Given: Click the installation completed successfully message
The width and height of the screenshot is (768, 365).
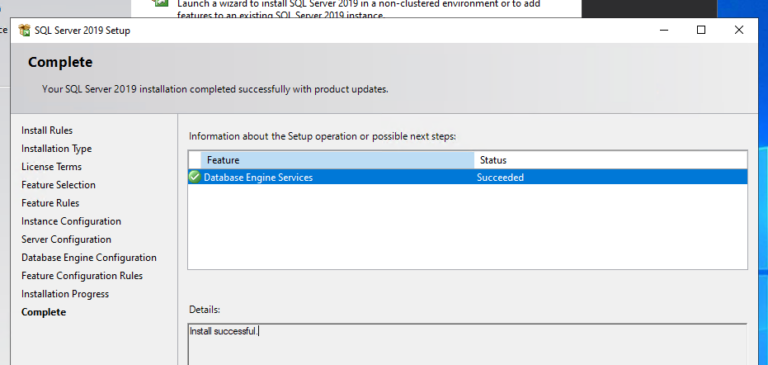Looking at the screenshot, I should pos(215,90).
